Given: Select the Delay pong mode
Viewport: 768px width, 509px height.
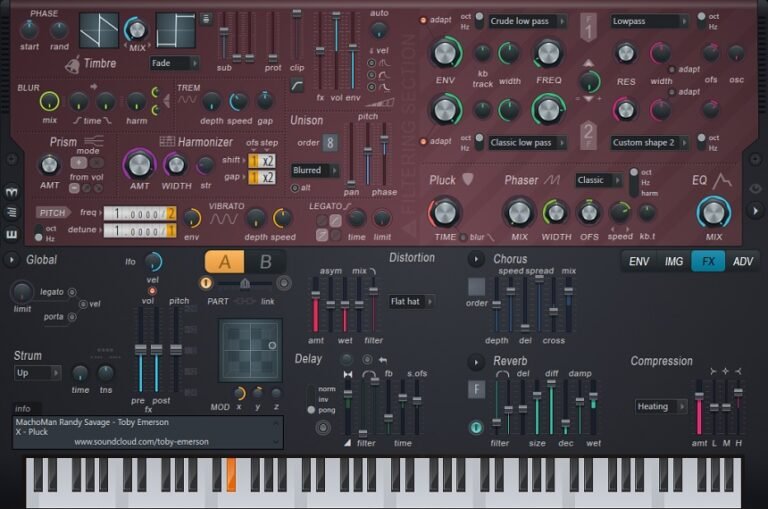Looking at the screenshot, I should click(x=311, y=410).
